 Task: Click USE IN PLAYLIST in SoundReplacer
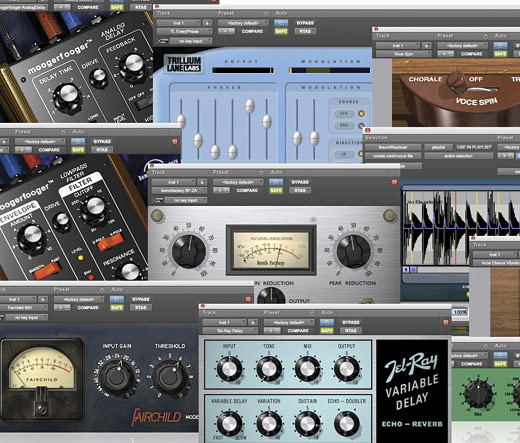coord(474,147)
